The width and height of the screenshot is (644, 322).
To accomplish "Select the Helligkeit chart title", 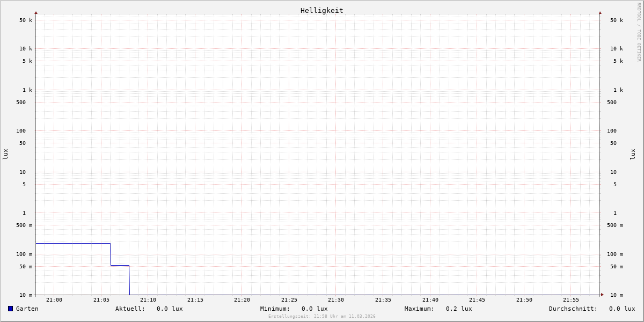I will coord(321,10).
